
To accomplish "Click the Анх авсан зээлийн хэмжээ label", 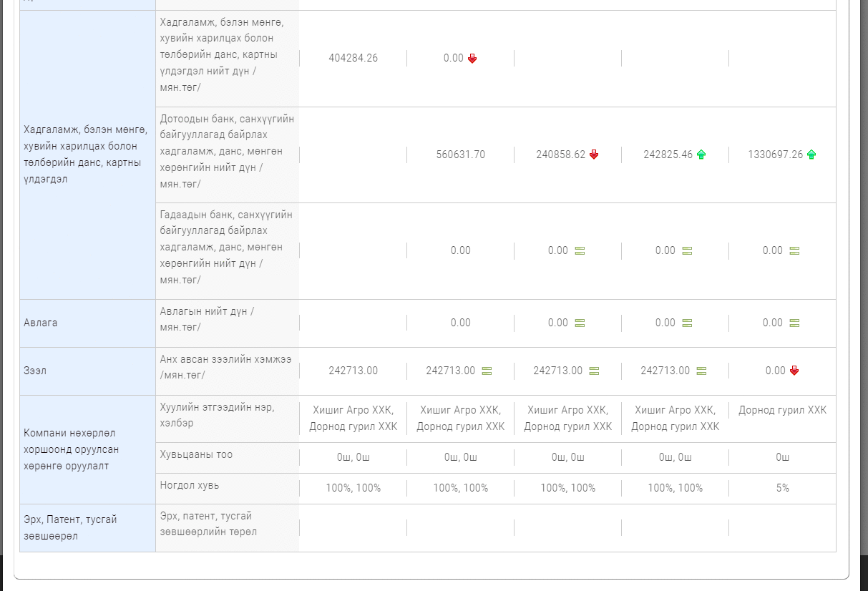I will click(x=226, y=366).
